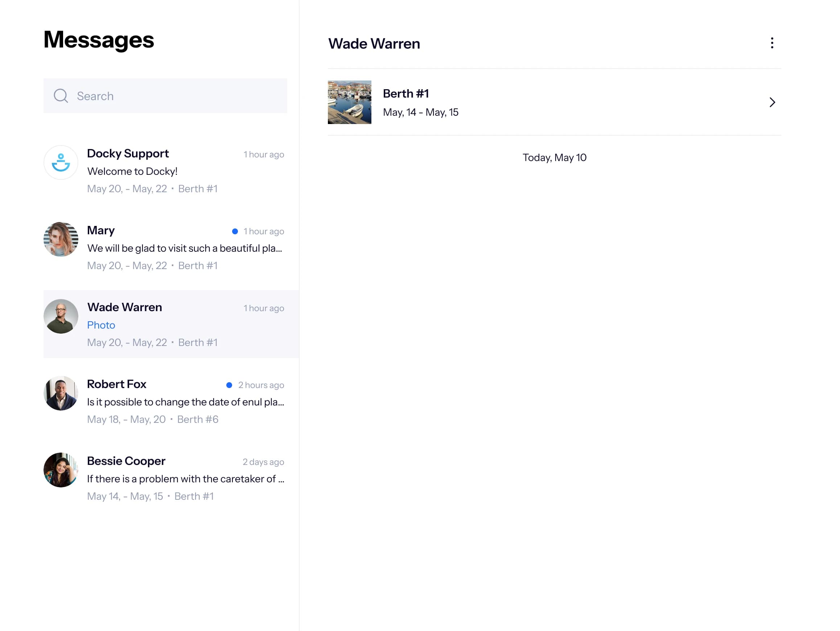Open Robert Fox's date change message

185,402
